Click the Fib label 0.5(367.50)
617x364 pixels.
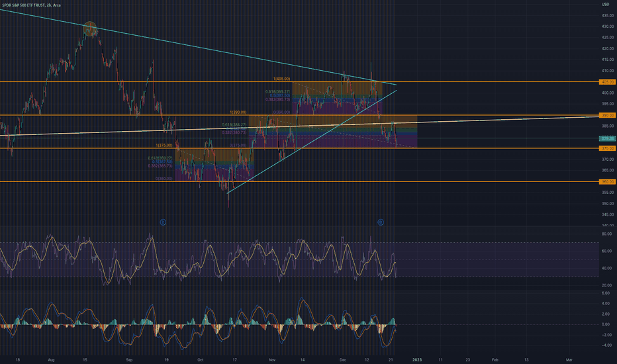pyautogui.click(x=162, y=162)
